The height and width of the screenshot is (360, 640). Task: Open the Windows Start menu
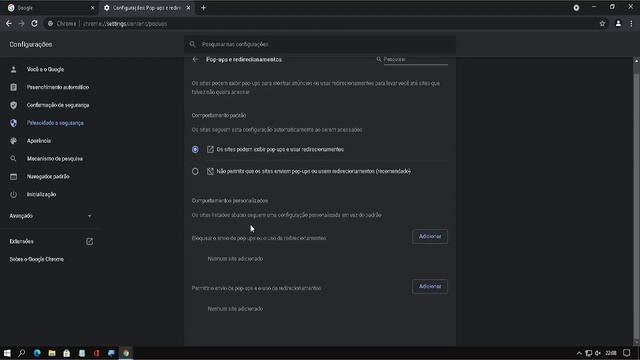(x=7, y=353)
